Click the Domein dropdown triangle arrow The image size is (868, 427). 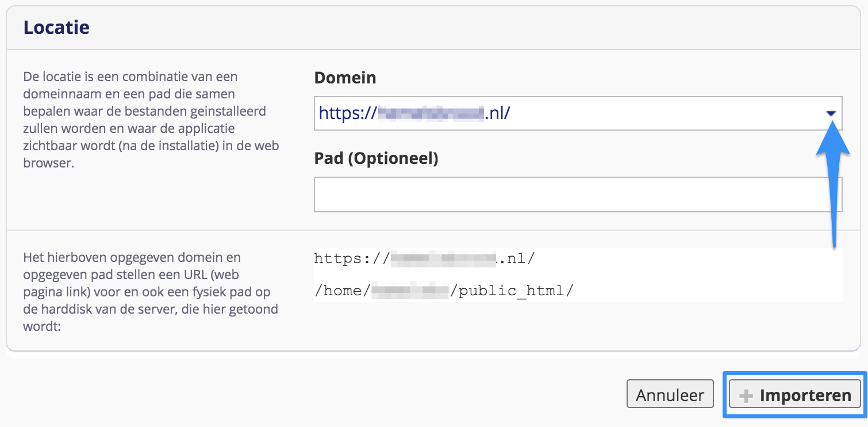831,114
